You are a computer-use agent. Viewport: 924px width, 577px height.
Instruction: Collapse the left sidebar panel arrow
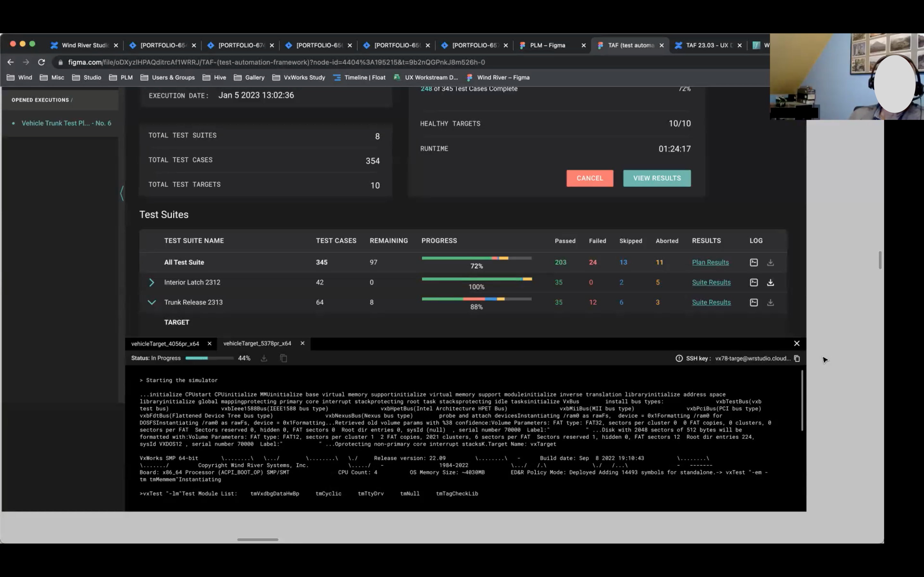pyautogui.click(x=122, y=193)
